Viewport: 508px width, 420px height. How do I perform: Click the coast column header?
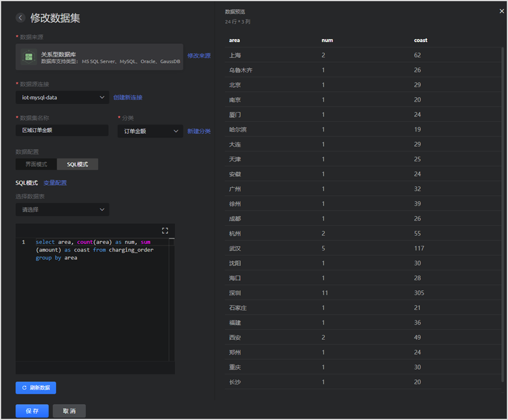[x=420, y=40]
